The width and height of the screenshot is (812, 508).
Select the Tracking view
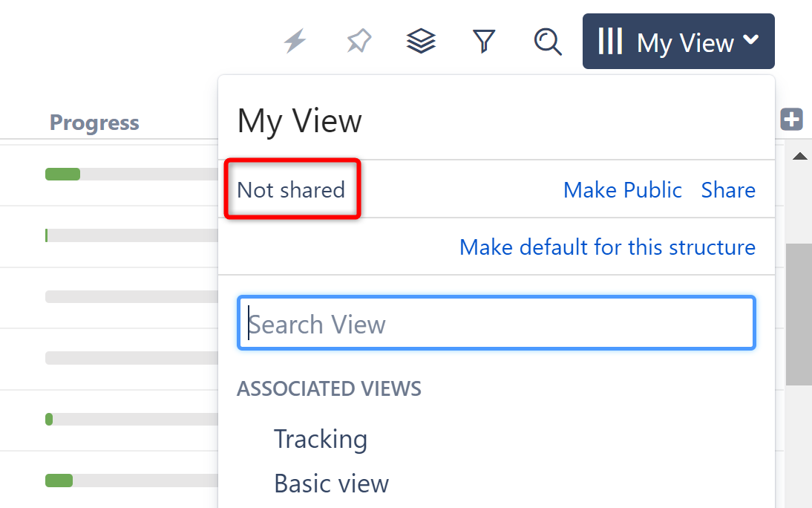click(321, 439)
